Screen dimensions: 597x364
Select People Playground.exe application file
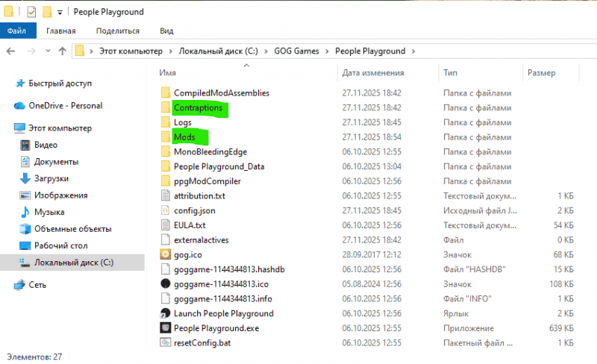point(216,328)
